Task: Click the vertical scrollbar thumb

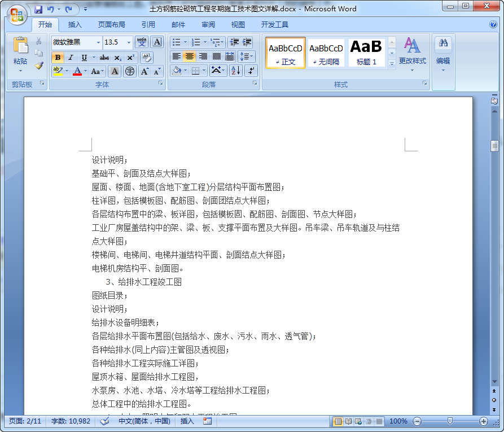Action: point(494,146)
